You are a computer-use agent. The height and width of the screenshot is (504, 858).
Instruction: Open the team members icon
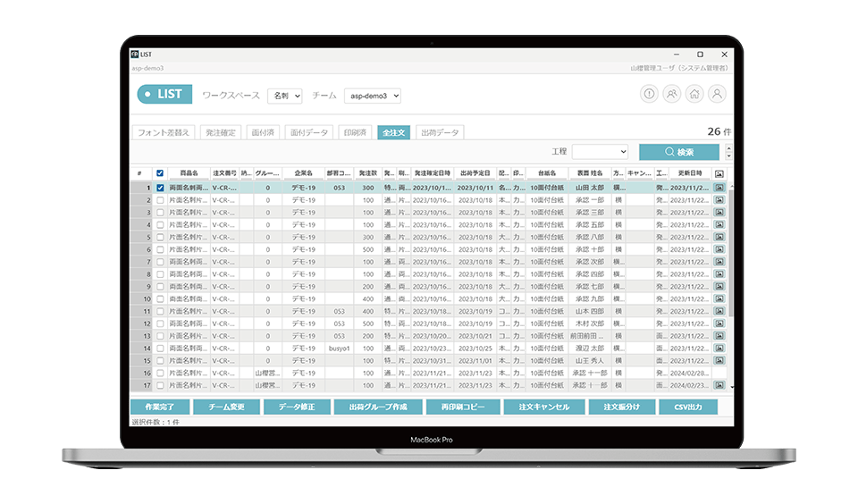(x=672, y=94)
